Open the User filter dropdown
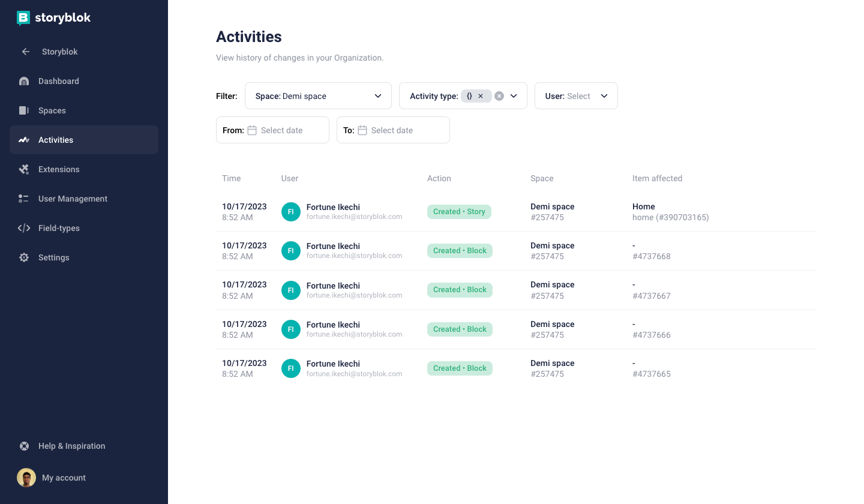This screenshot has width=864, height=504. tap(576, 96)
